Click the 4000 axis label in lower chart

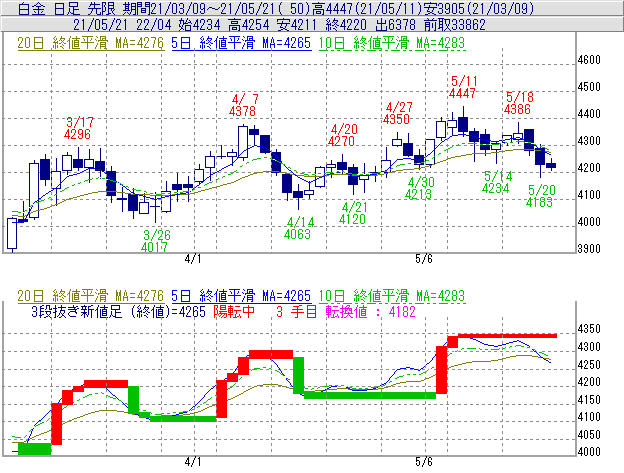(x=589, y=452)
